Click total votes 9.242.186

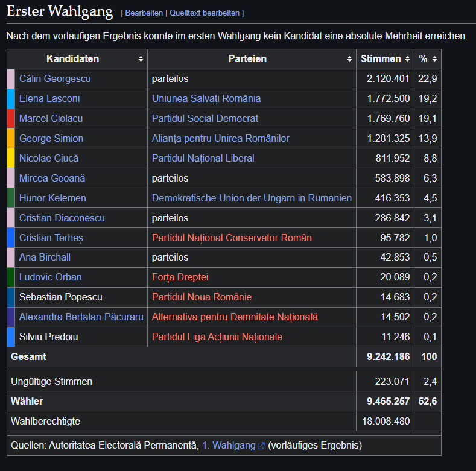[389, 356]
